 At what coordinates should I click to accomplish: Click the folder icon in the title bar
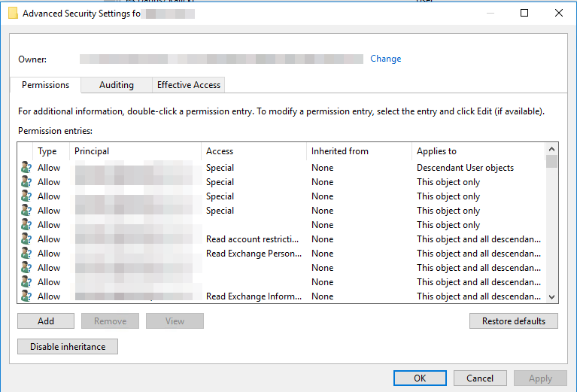13,13
